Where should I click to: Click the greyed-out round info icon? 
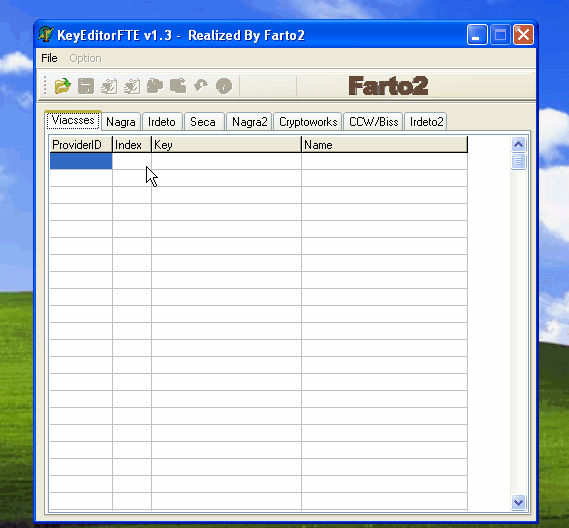pos(224,86)
